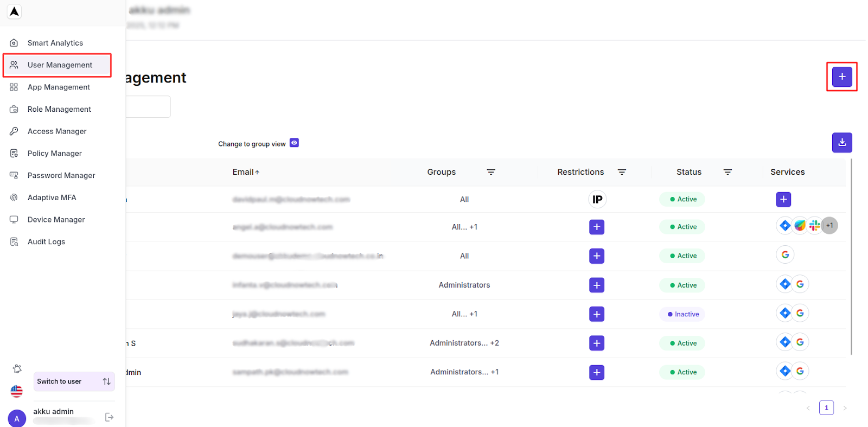Go to the previous page arrow
868x427 pixels.
808,408
